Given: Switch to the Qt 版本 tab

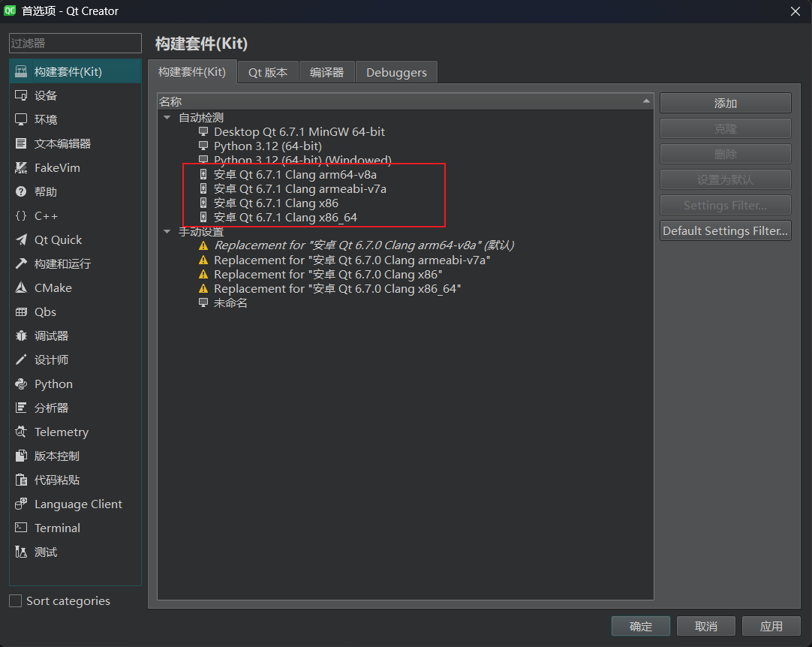Looking at the screenshot, I should click(268, 73).
